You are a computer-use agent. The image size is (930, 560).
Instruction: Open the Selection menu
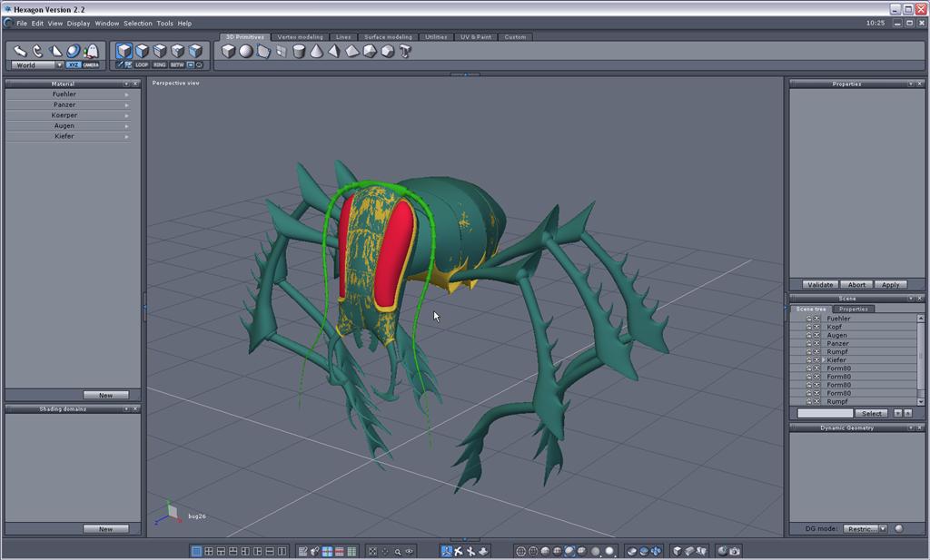pos(138,24)
